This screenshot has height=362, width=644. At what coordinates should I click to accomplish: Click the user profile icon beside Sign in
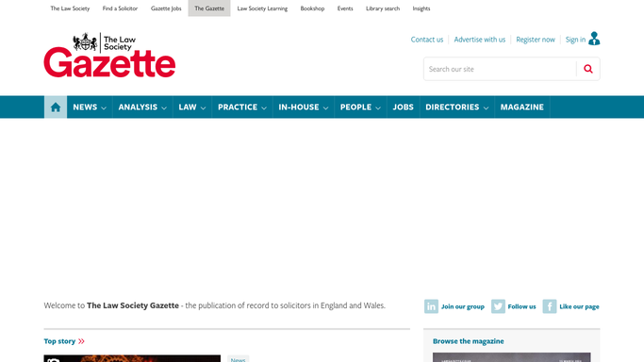click(594, 39)
